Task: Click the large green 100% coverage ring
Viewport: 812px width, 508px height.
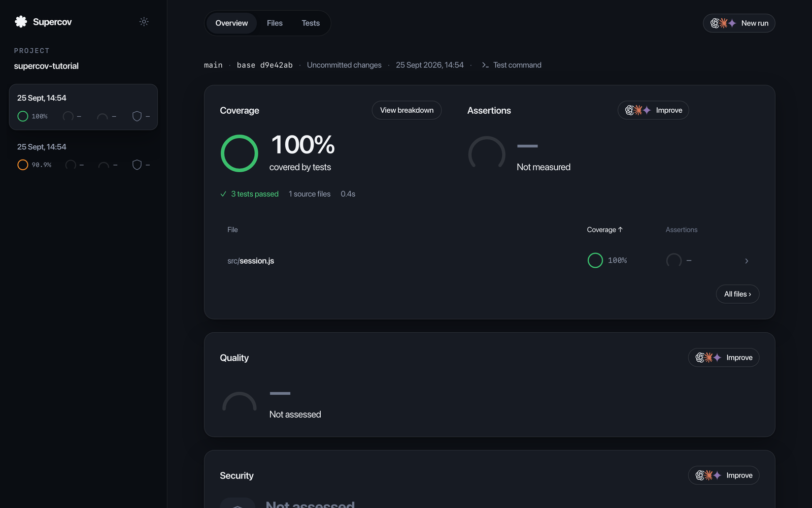Action: click(240, 153)
